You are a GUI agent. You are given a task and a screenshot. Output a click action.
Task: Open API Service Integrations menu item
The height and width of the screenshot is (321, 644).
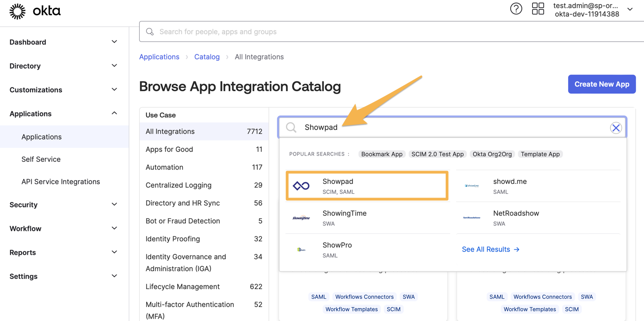61,182
